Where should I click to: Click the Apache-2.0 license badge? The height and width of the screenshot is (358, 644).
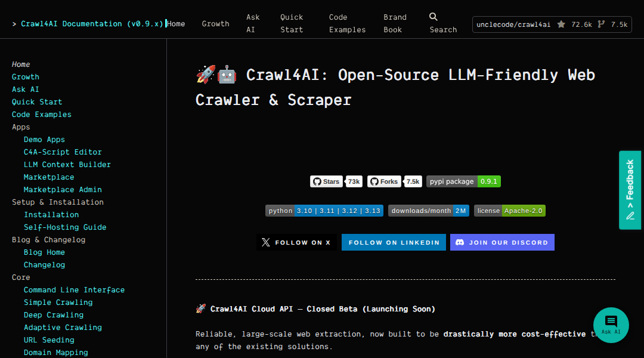510,211
